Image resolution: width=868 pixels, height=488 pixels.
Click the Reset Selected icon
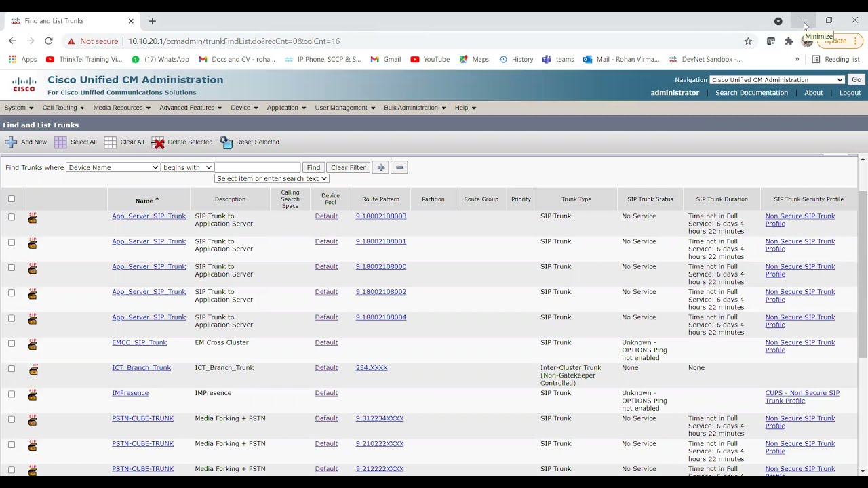[226, 142]
